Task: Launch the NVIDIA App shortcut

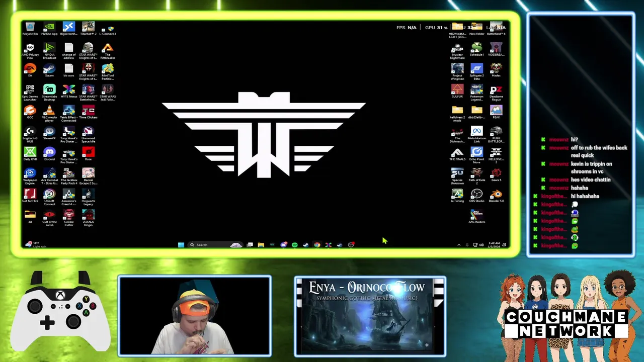Action: (49, 28)
